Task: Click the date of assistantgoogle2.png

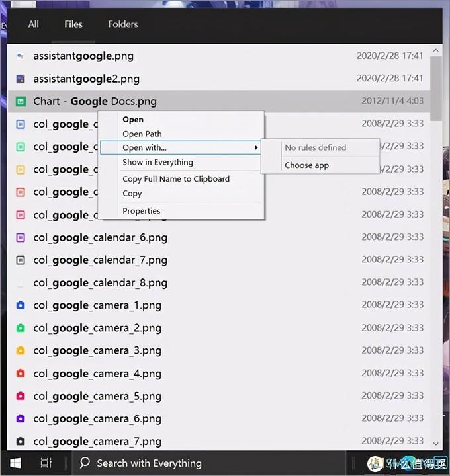Action: tap(390, 78)
